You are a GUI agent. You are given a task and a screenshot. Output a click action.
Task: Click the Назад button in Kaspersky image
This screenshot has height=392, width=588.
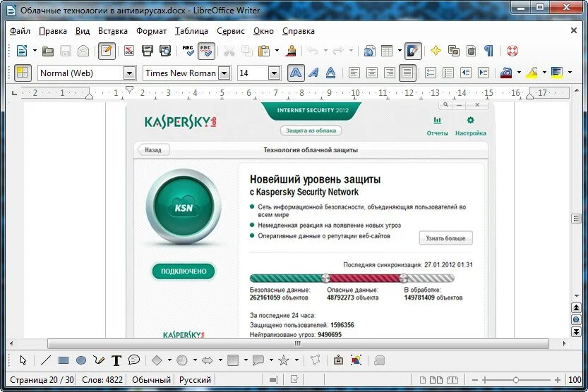[153, 149]
